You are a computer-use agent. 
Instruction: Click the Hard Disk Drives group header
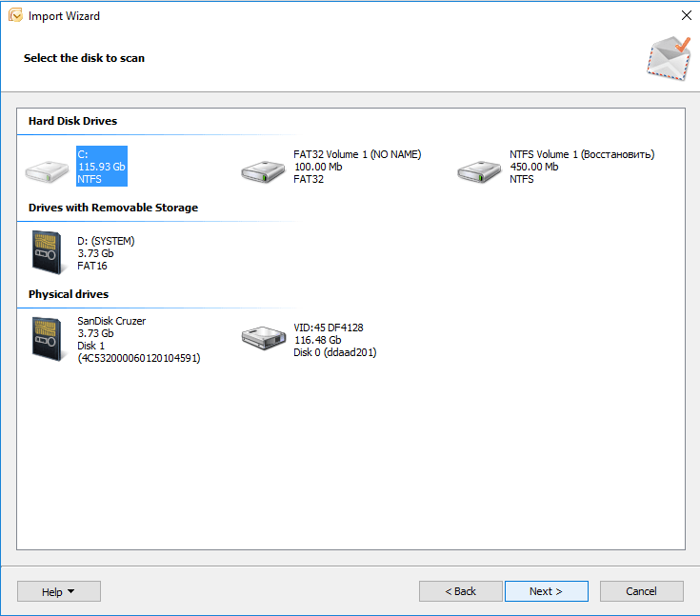(73, 121)
